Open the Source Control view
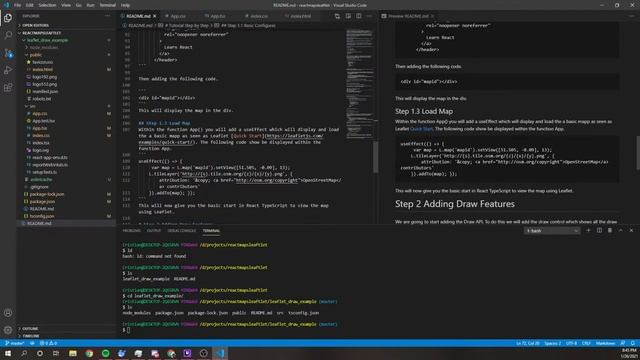 [x=8, y=53]
